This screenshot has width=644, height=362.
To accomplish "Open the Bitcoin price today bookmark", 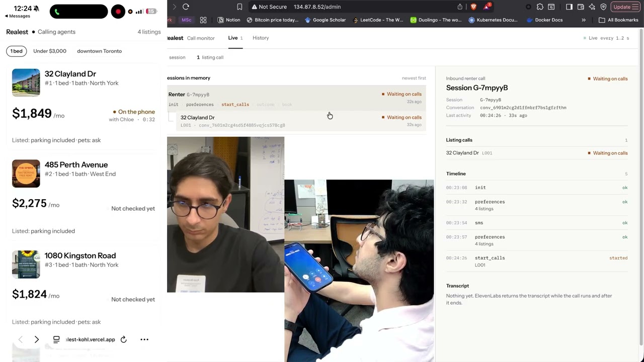I will click(x=272, y=20).
